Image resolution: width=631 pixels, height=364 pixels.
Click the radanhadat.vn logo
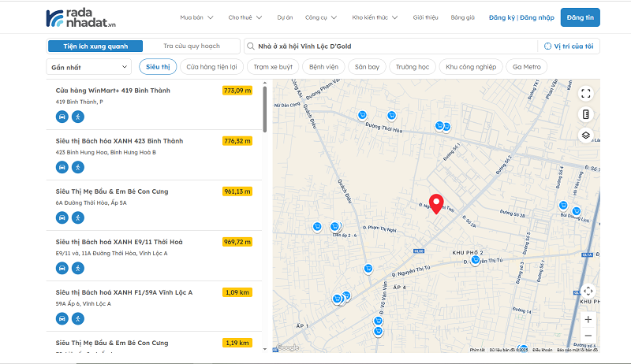click(x=81, y=17)
